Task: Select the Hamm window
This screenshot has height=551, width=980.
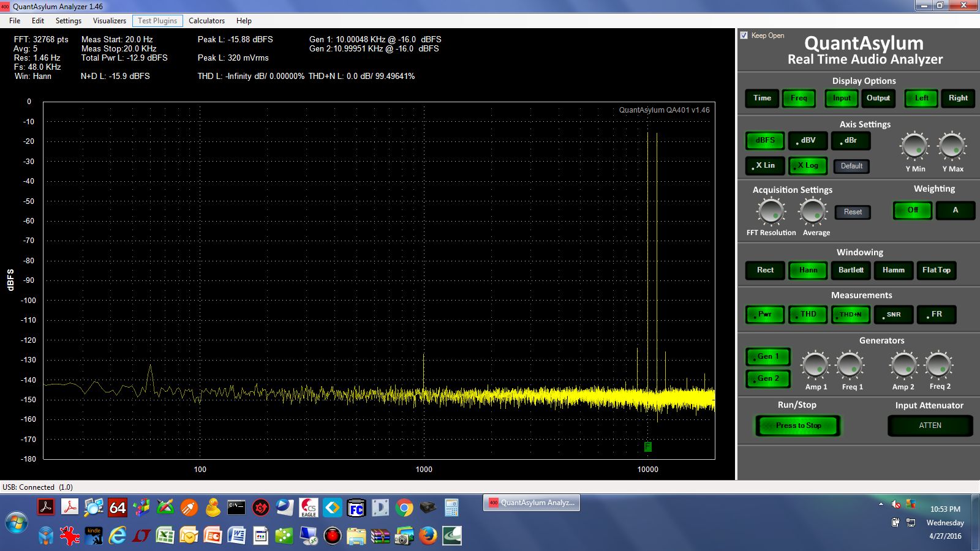Action: coord(894,270)
